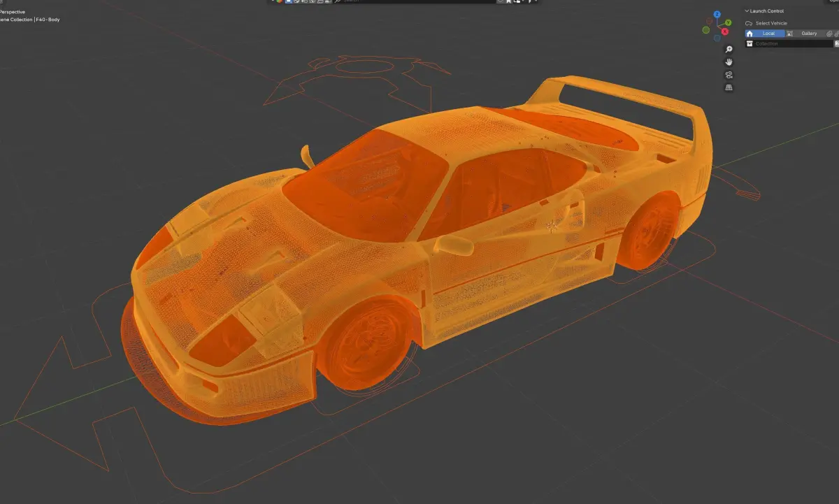
Task: Switch to the Local vehicle tab
Action: [x=765, y=34]
